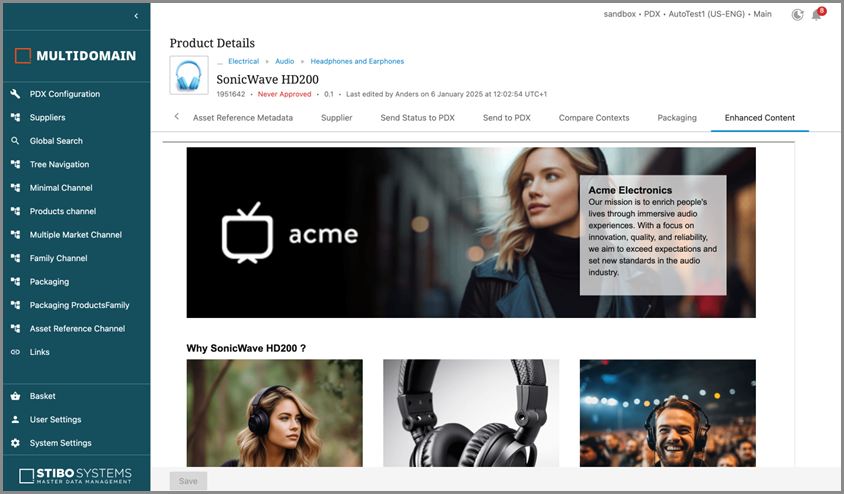The image size is (844, 494).
Task: Click the black headphones close-up image
Action: pos(471,413)
